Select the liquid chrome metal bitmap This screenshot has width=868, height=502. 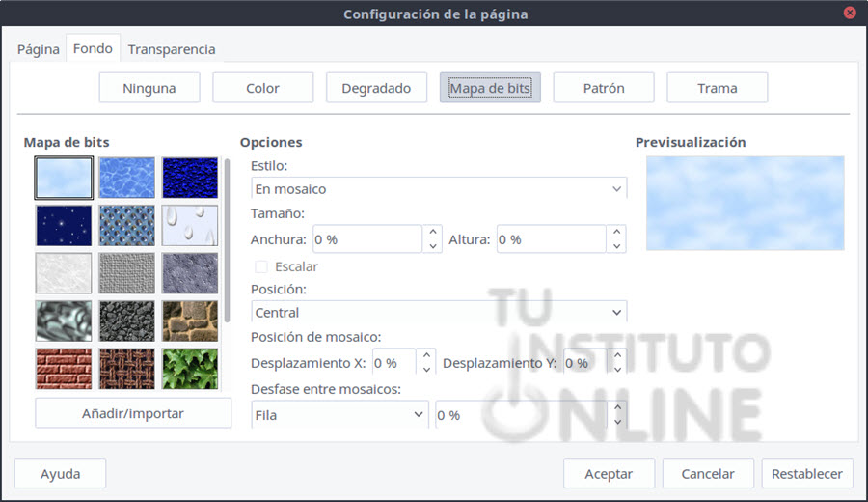tap(64, 321)
